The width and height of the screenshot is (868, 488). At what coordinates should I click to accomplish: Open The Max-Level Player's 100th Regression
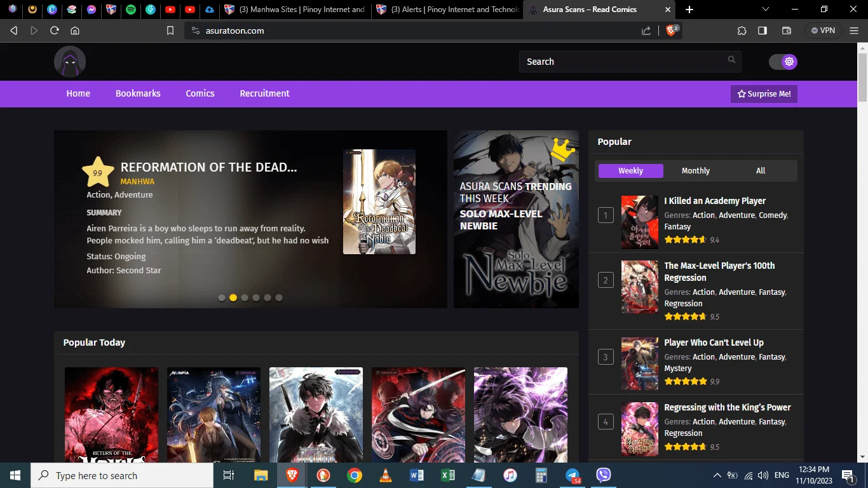pos(719,272)
